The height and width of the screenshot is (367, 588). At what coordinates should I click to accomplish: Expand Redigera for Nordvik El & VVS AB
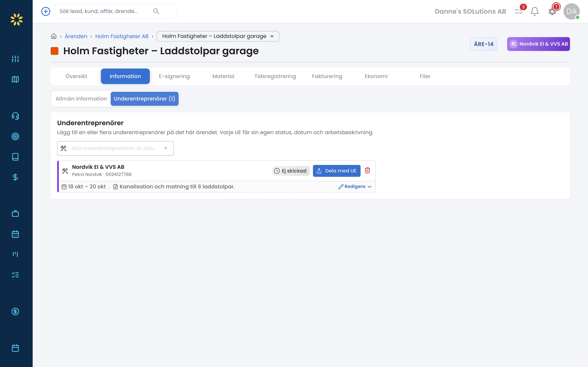click(x=355, y=186)
